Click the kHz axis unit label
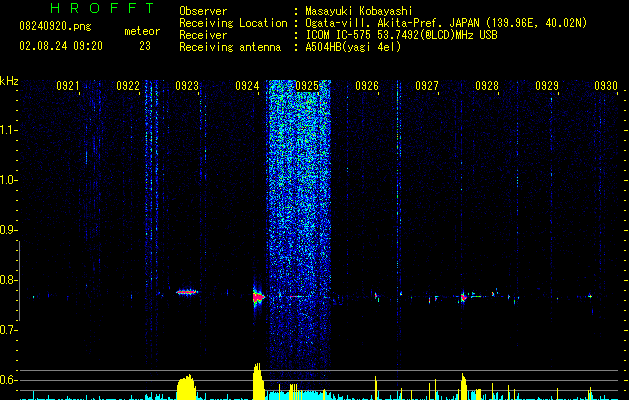This screenshot has height=400, width=629. [x=9, y=81]
